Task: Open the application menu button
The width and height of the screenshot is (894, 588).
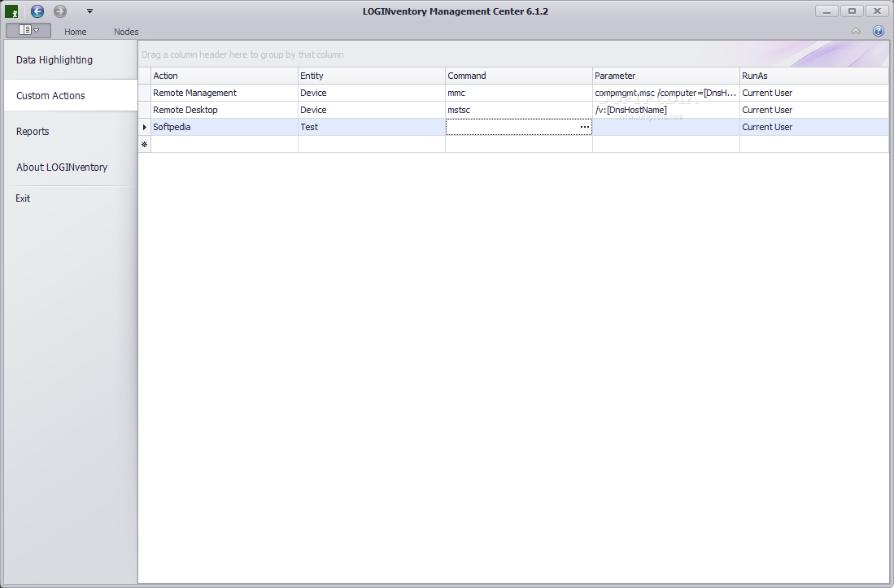Action: [28, 30]
